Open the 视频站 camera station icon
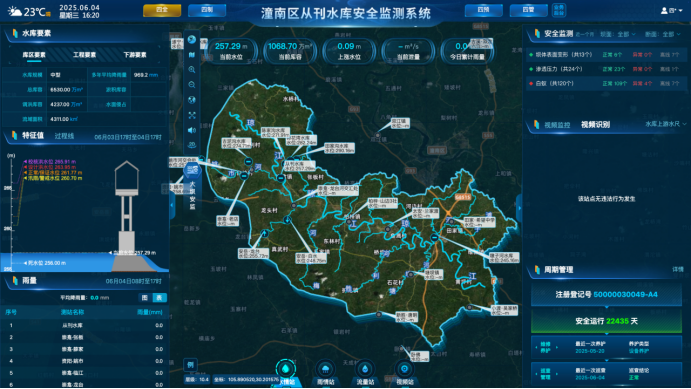Image resolution: width=691 pixels, height=389 pixels. [x=405, y=369]
